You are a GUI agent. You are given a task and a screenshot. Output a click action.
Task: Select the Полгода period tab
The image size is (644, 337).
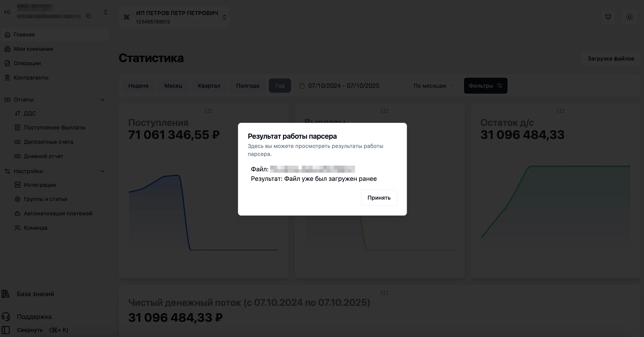pos(248,86)
